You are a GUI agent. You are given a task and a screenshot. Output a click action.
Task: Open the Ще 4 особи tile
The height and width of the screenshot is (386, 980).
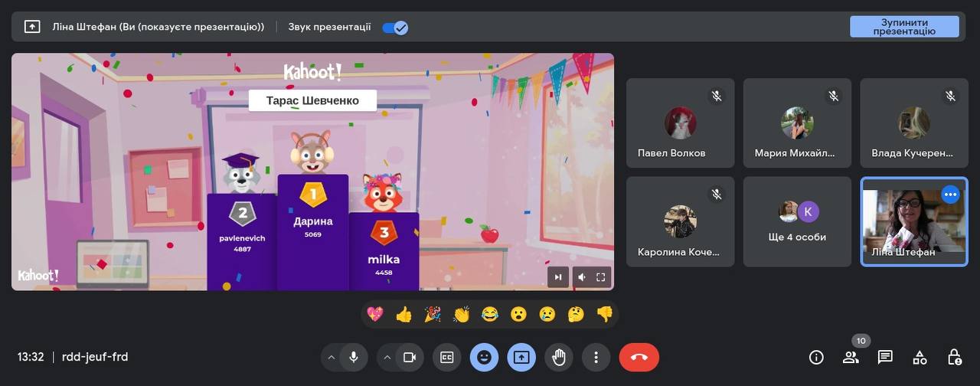coord(797,221)
